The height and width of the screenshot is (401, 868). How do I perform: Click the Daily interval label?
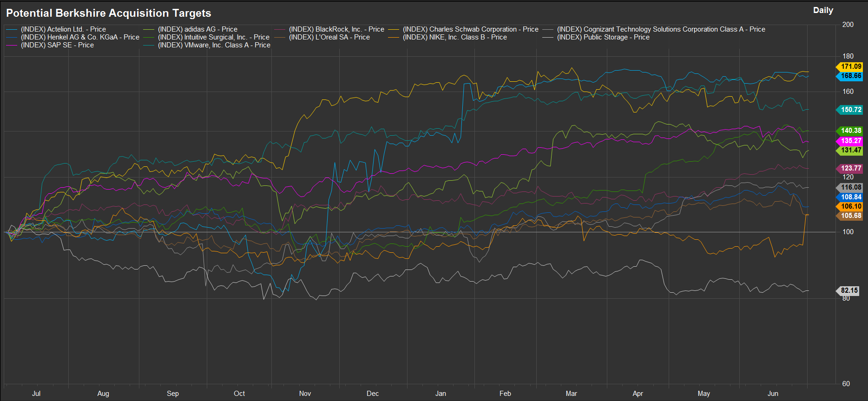point(823,10)
